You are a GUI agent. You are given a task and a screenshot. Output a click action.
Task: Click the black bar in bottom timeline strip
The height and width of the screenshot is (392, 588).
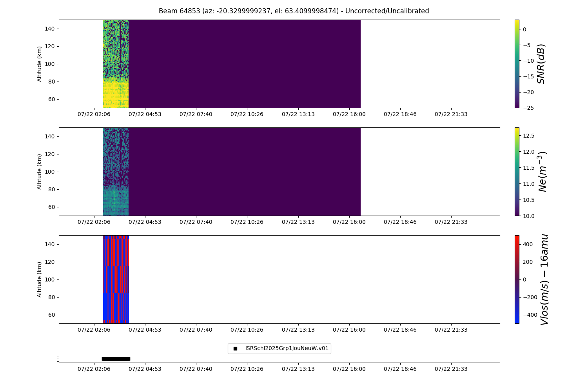click(x=116, y=359)
